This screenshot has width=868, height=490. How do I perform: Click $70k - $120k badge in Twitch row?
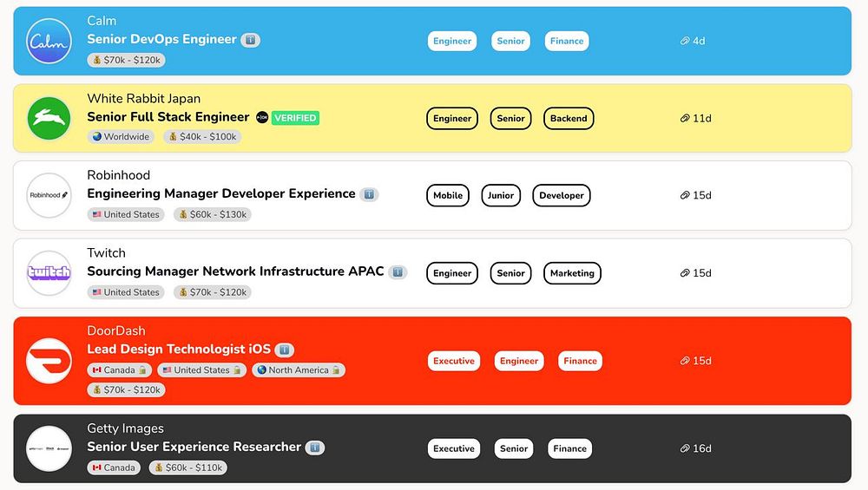tap(213, 292)
